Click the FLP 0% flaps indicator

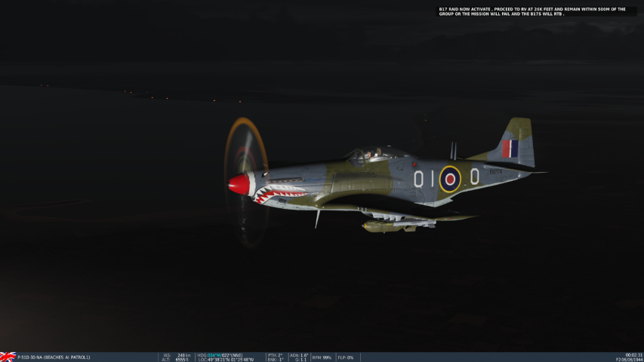point(345,357)
